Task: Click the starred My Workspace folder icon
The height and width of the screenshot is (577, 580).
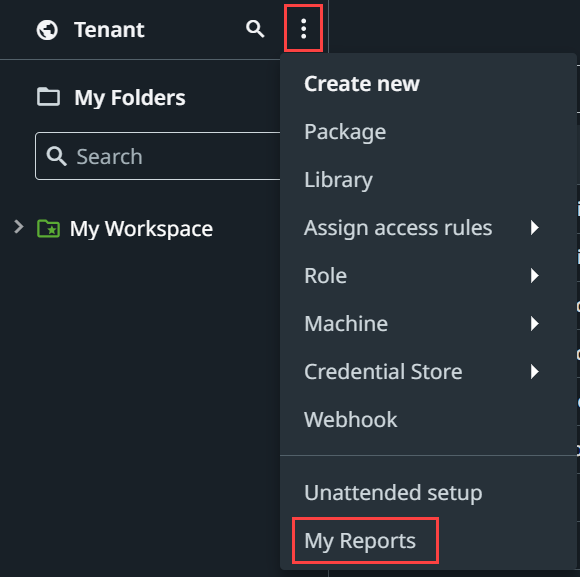Action: (48, 228)
